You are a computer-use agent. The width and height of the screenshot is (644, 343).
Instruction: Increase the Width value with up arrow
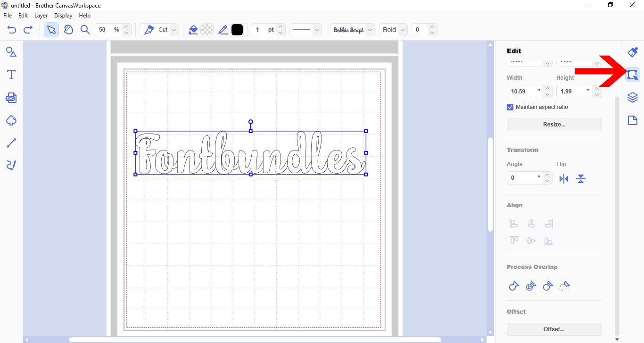point(547,88)
